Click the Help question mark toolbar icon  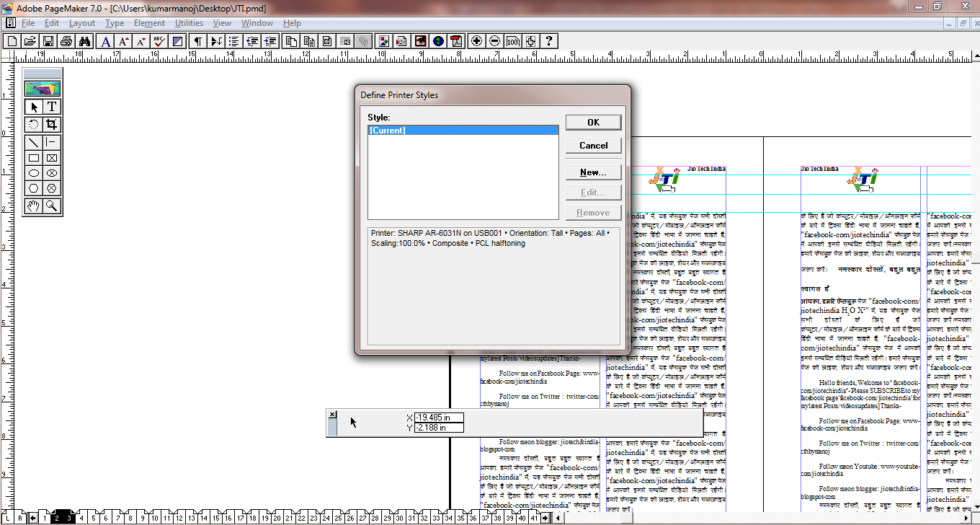coord(549,41)
